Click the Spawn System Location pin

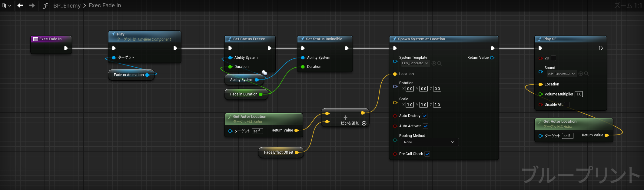coord(395,74)
